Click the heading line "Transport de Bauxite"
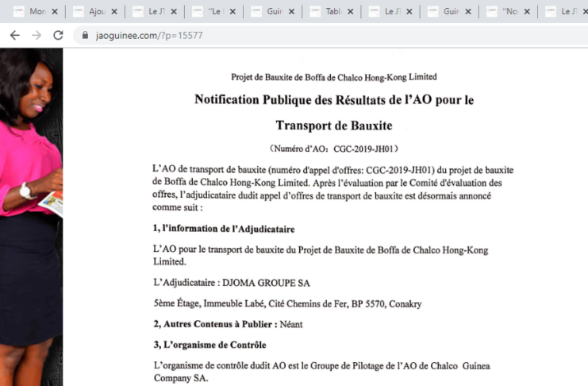588x386 pixels. pos(334,125)
